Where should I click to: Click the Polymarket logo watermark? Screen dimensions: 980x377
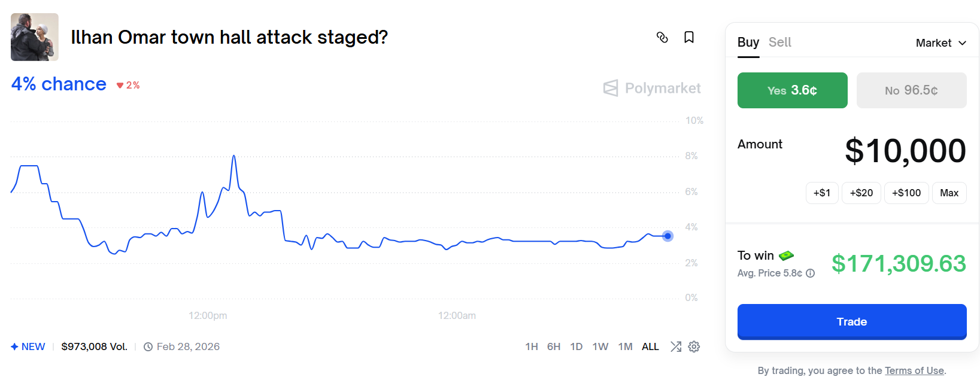click(x=652, y=89)
